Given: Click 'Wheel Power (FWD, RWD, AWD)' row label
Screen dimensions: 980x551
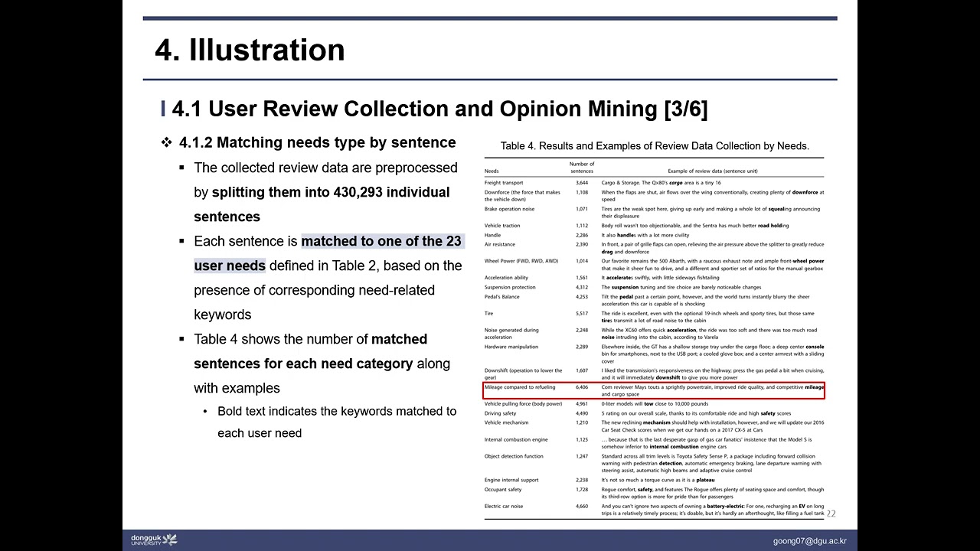Looking at the screenshot, I should 521,261.
